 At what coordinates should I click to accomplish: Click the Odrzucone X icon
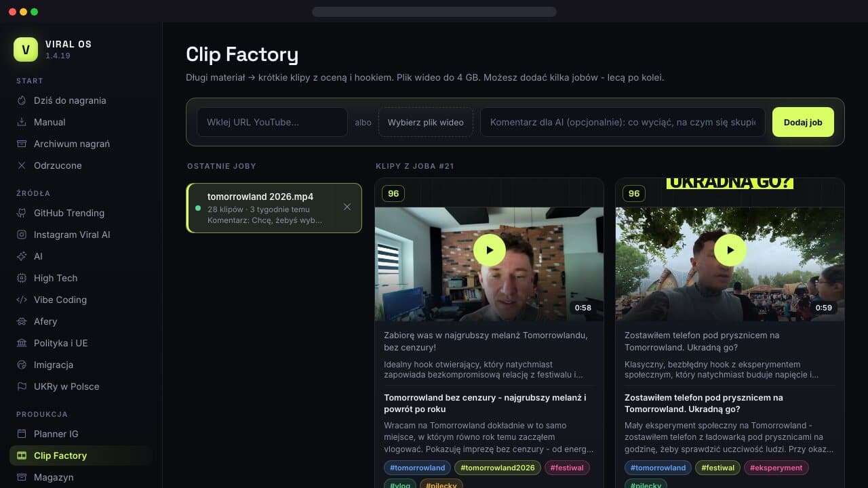[22, 165]
